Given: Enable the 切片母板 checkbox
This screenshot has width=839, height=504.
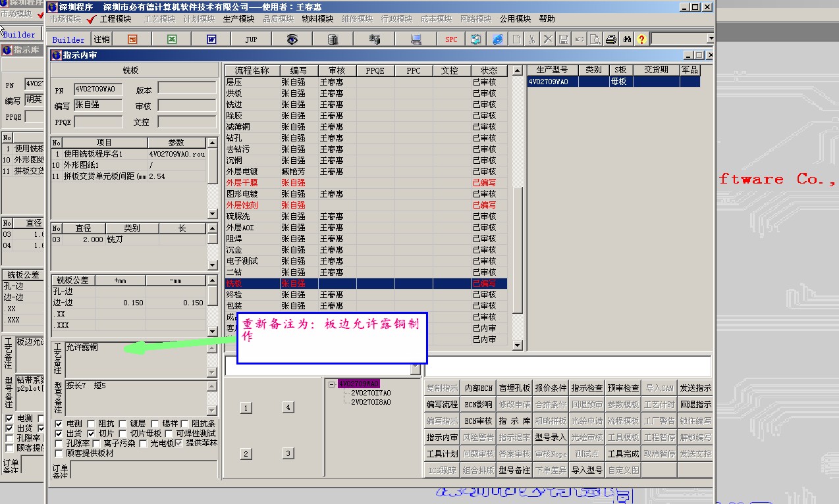Looking at the screenshot, I should click(x=122, y=434).
